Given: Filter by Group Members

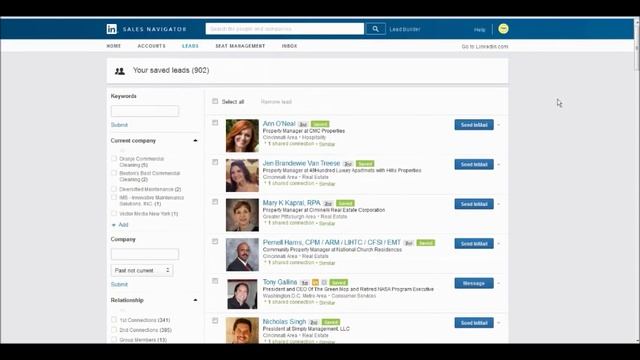Looking at the screenshot, I should click(x=114, y=339).
